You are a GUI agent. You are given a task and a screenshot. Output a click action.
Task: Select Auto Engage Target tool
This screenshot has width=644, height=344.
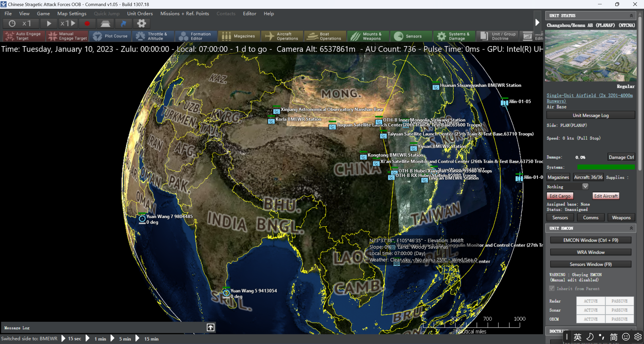pyautogui.click(x=24, y=36)
